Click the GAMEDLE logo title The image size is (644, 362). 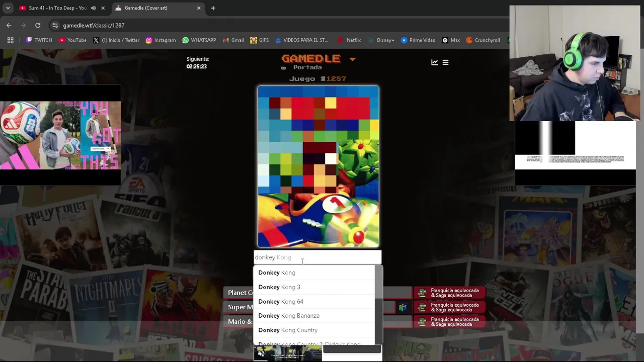coord(311,59)
